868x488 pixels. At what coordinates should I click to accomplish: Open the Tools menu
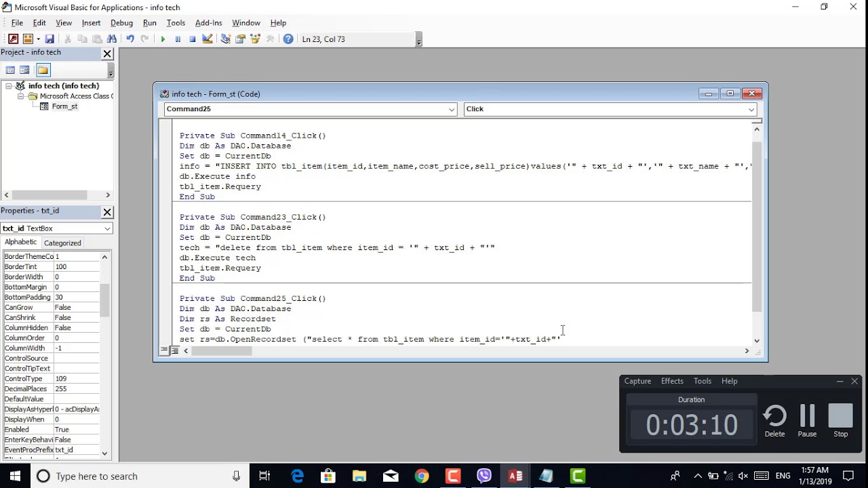coord(176,23)
